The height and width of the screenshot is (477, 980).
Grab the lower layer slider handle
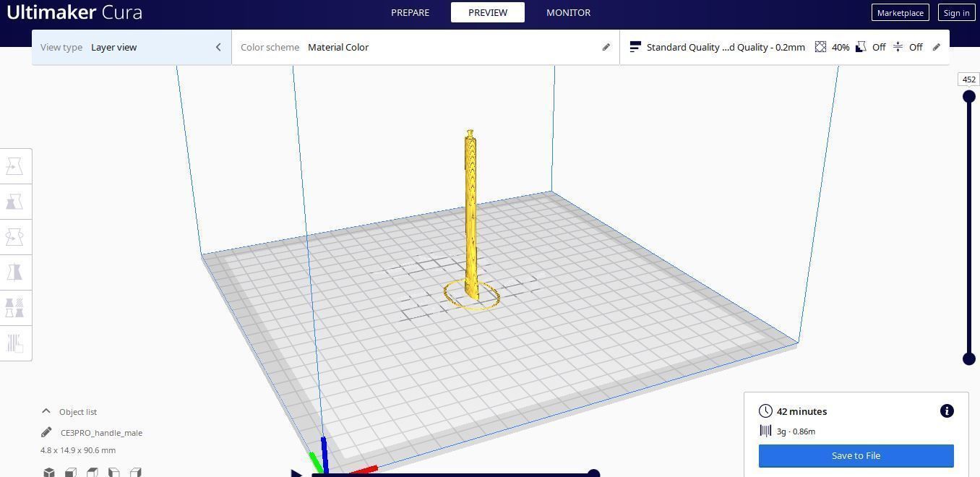pos(969,358)
